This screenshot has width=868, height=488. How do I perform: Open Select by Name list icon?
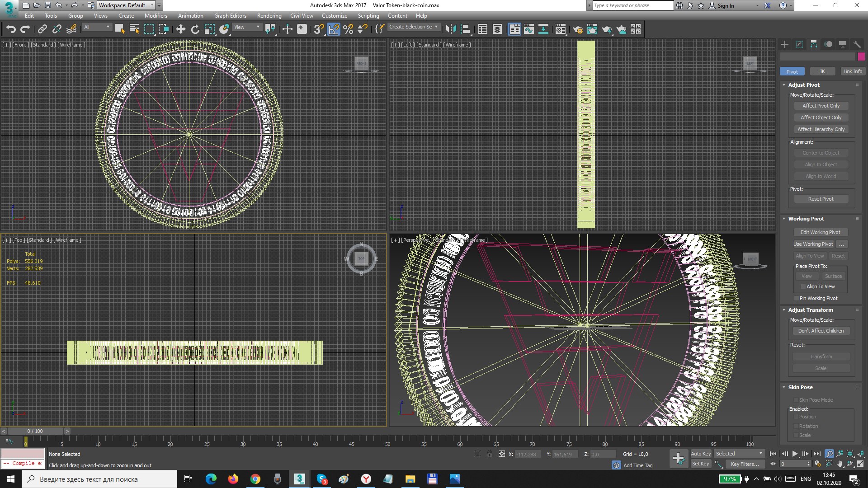coord(134,29)
